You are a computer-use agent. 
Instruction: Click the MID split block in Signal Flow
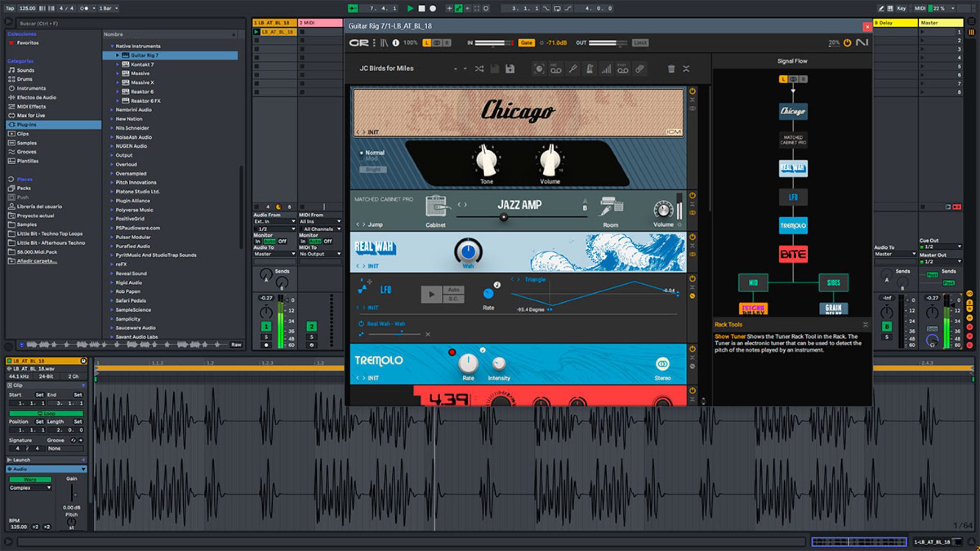(753, 283)
